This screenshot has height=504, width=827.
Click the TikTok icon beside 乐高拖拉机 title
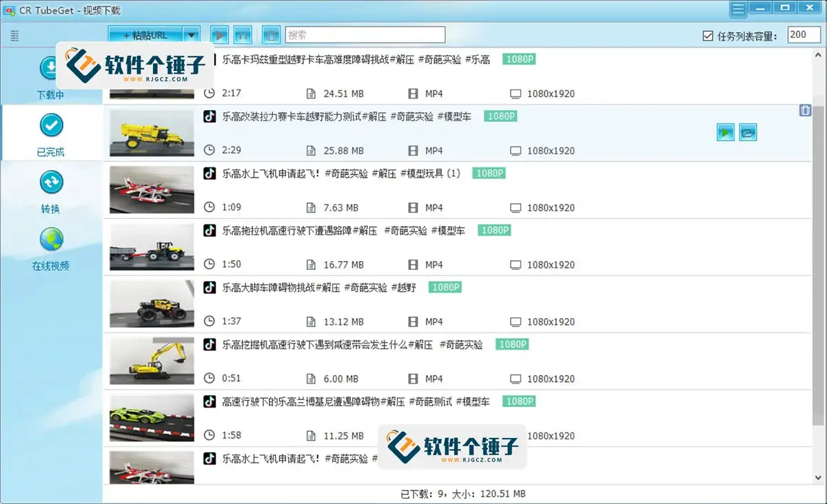210,231
